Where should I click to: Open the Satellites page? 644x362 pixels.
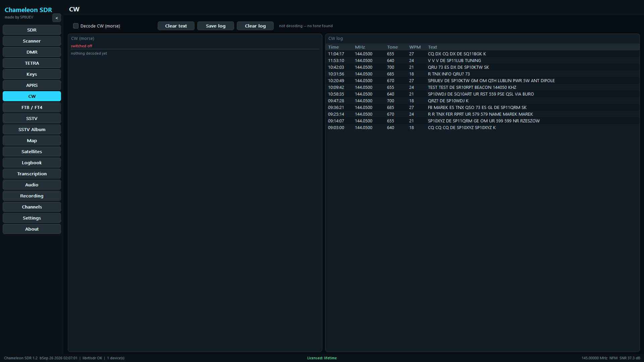pos(32,152)
